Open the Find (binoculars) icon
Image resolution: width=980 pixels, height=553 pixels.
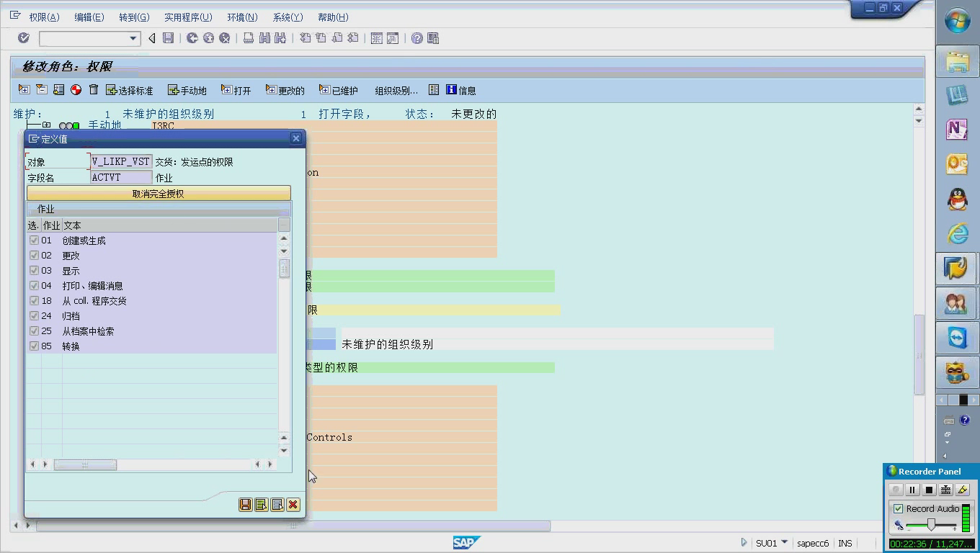[x=265, y=38]
